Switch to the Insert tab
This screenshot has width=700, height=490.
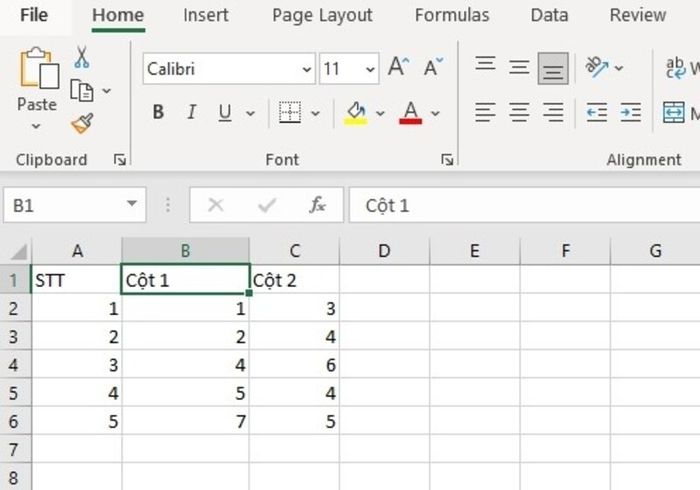coord(206,15)
